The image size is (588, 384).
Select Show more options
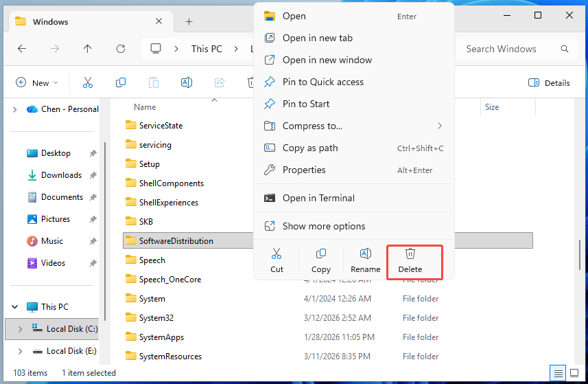pos(353,226)
